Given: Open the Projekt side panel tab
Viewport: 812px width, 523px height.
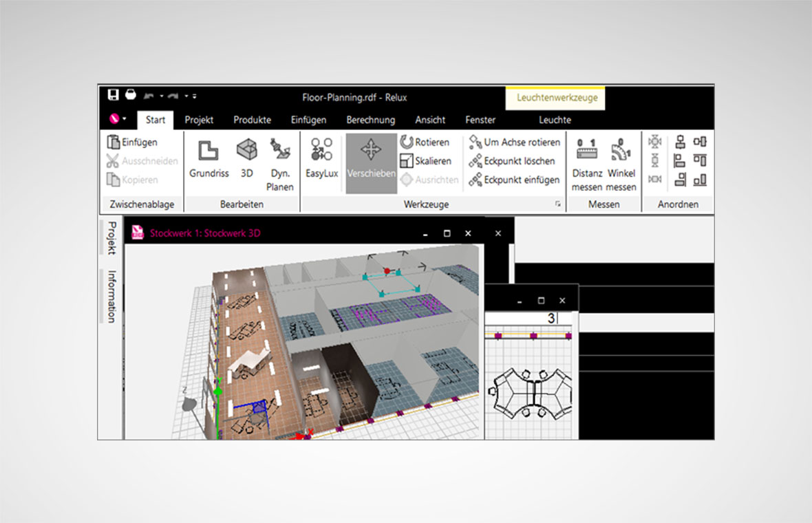Looking at the screenshot, I should click(111, 237).
